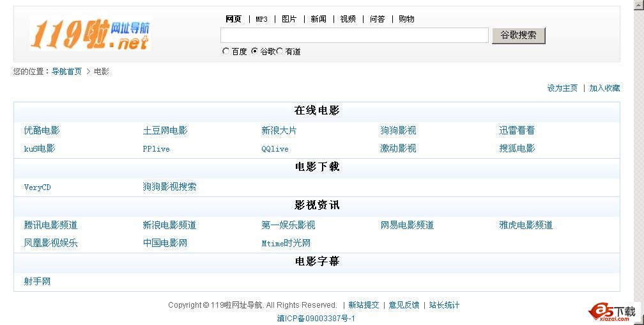The height and width of the screenshot is (325, 644).
Task: Visit the 中国电影网 link
Action: click(x=165, y=243)
